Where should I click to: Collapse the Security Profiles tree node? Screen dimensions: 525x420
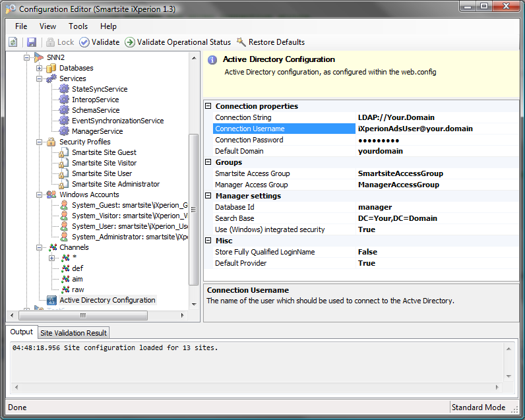coord(39,142)
